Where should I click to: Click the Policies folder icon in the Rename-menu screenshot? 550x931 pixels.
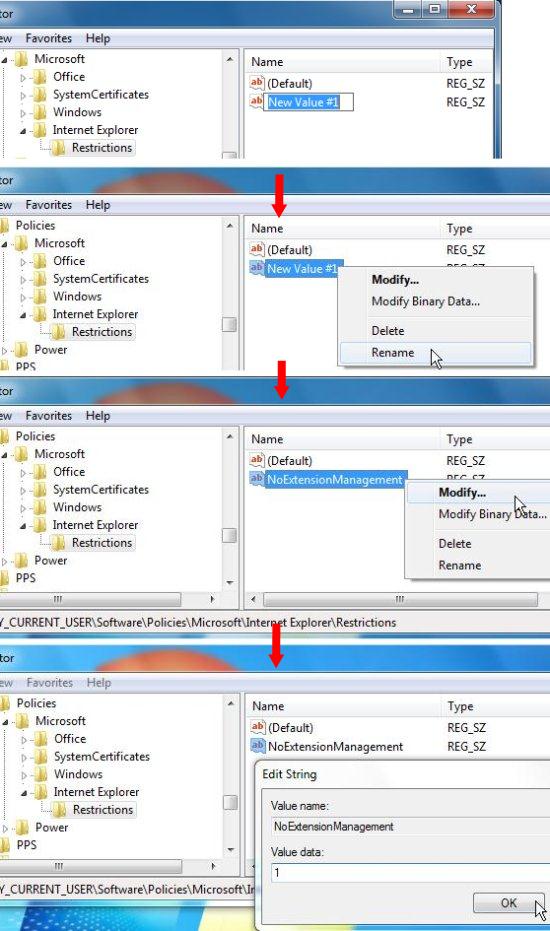(5, 226)
